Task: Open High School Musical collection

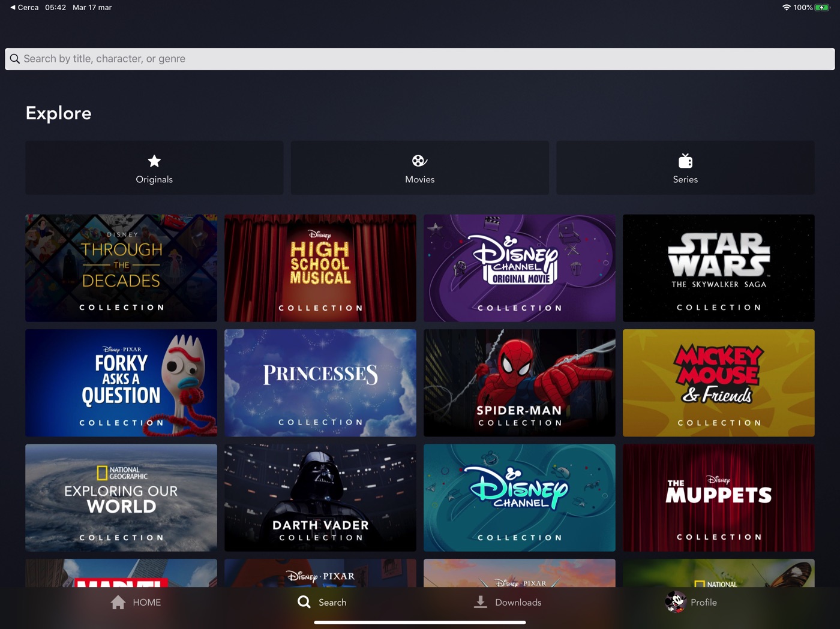Action: click(320, 268)
